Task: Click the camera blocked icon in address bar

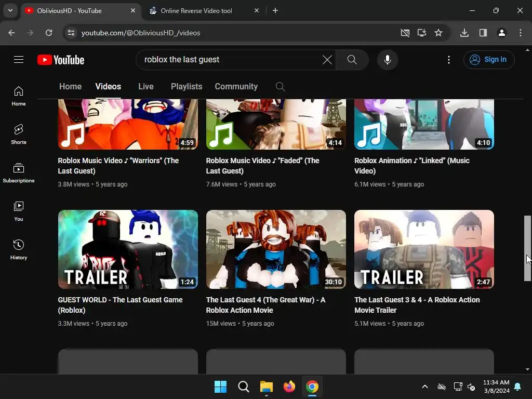Action: [x=405, y=33]
